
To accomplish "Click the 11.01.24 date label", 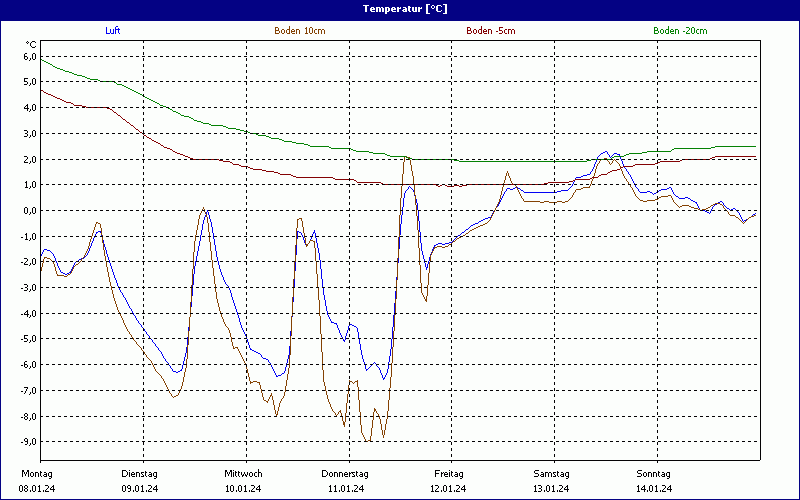I will coord(345,488).
